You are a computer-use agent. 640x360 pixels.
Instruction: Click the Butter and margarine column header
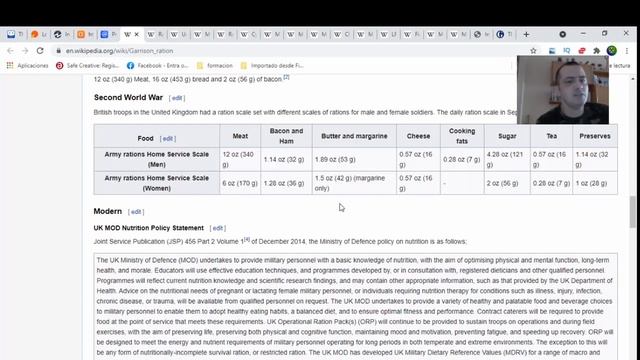point(354,136)
